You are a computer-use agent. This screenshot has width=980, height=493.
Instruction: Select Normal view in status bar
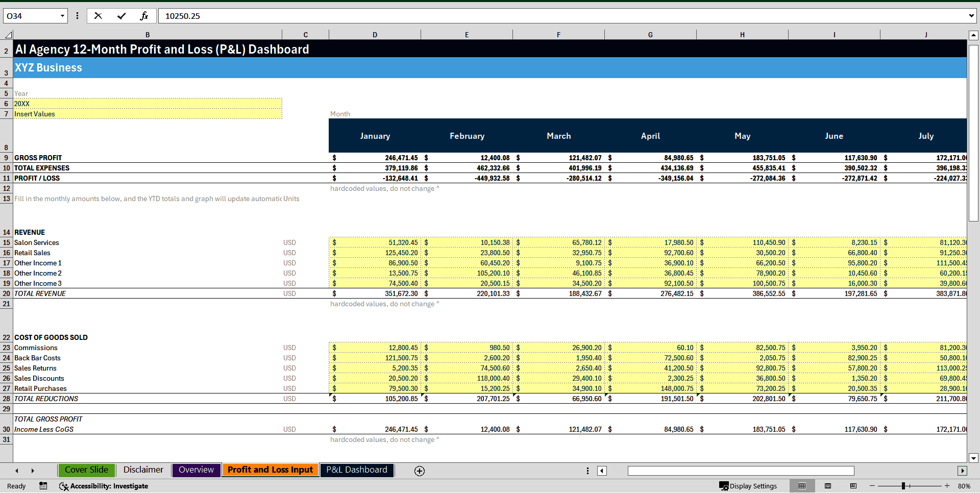[x=802, y=486]
